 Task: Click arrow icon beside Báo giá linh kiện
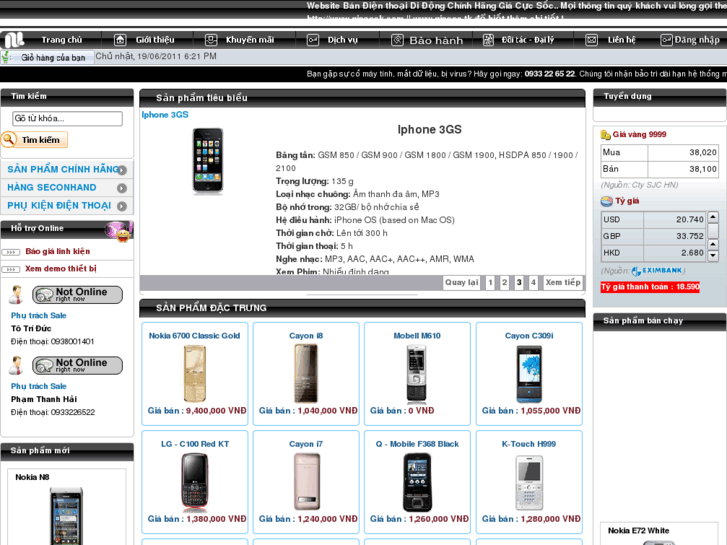click(11, 252)
